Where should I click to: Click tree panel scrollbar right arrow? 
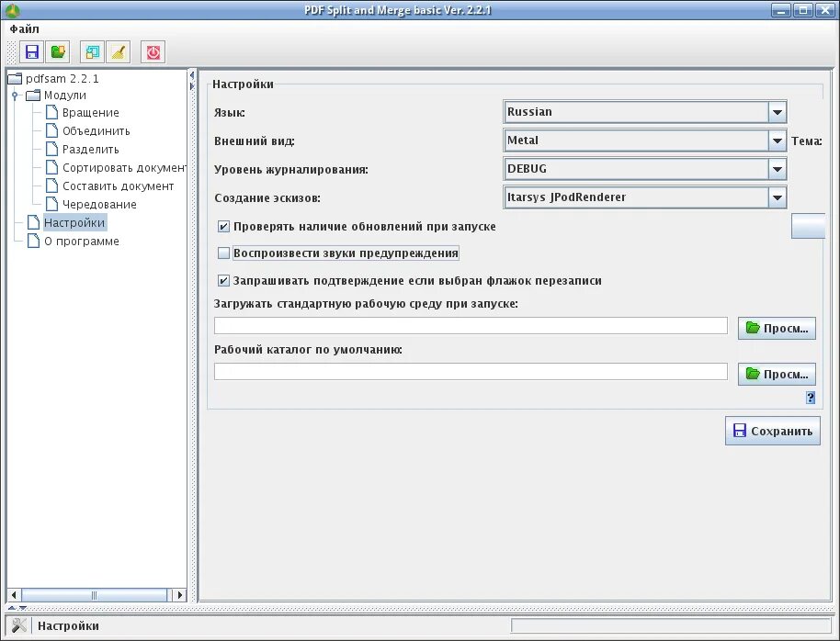coord(179,595)
